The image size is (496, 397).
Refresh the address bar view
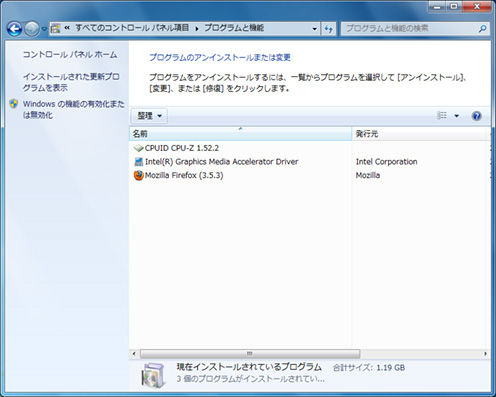point(328,29)
